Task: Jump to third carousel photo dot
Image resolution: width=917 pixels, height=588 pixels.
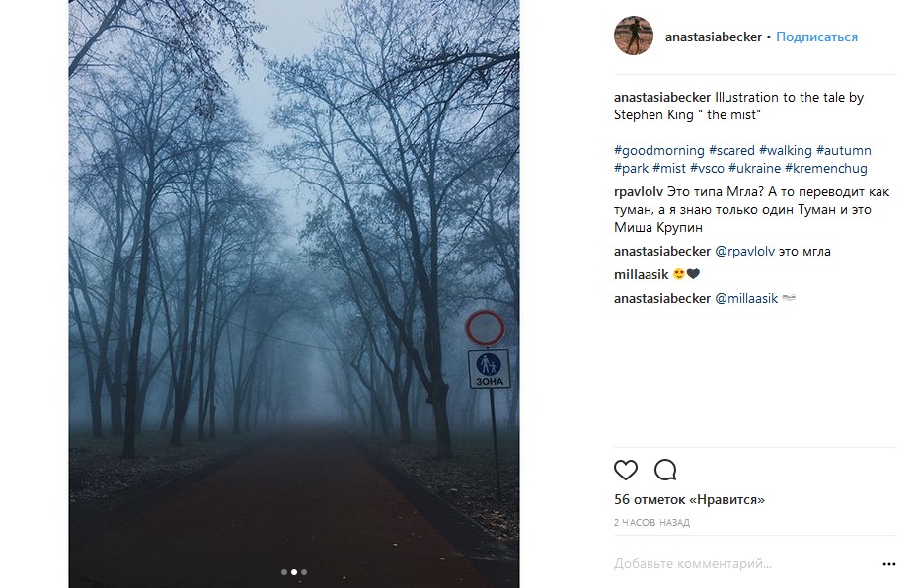Action: click(x=304, y=571)
